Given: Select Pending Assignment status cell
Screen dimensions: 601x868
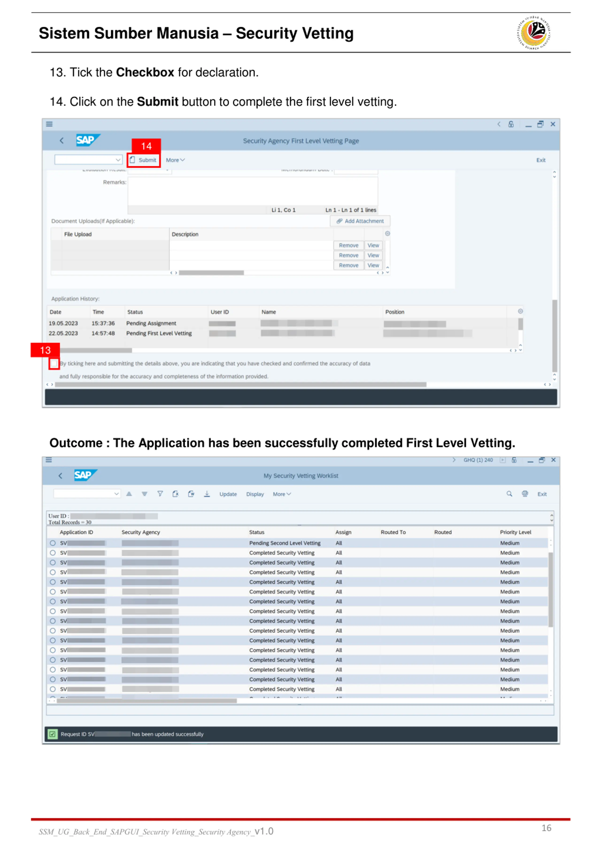Looking at the screenshot, I should (151, 323).
